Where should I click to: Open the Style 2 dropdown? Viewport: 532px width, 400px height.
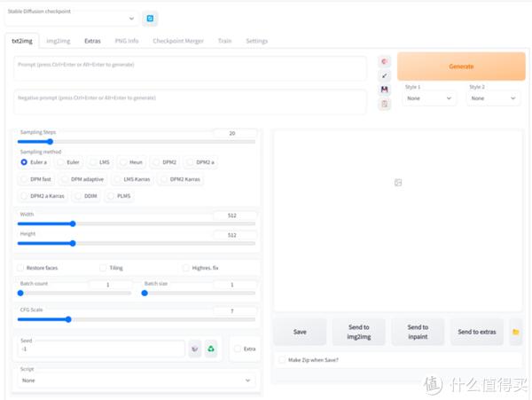(x=493, y=98)
